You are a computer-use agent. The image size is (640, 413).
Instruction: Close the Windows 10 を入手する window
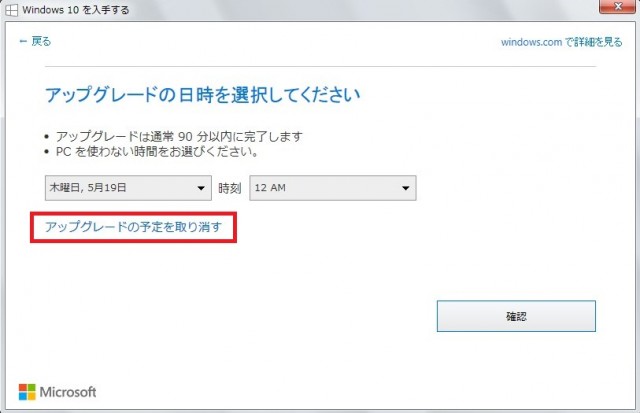[618, 6]
